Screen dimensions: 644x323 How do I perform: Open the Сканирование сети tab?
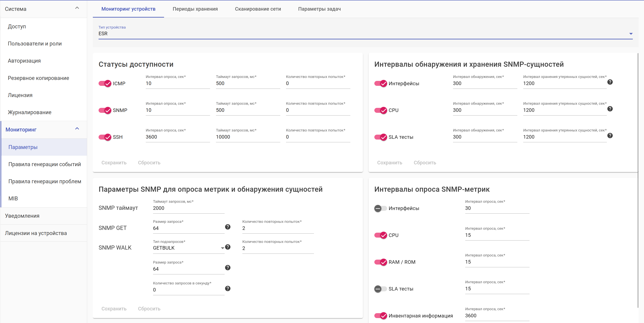point(258,9)
